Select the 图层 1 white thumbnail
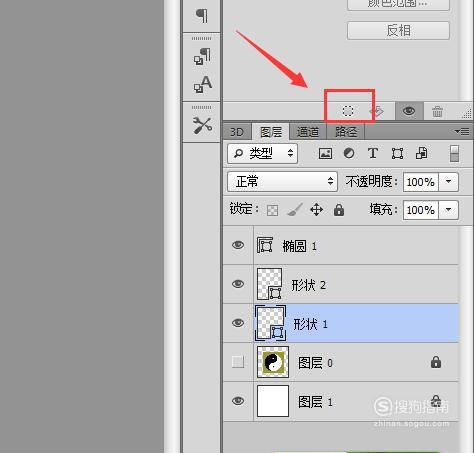Image resolution: width=474 pixels, height=453 pixels. pos(273,401)
